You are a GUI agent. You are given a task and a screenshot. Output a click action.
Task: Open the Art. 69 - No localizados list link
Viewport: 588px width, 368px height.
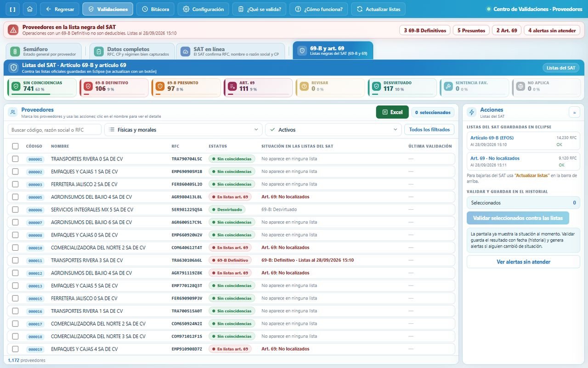click(x=495, y=158)
